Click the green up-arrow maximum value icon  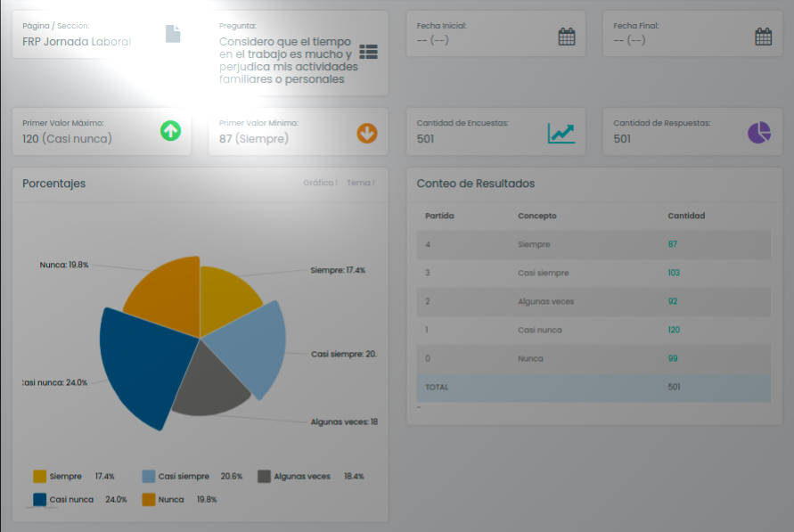170,132
